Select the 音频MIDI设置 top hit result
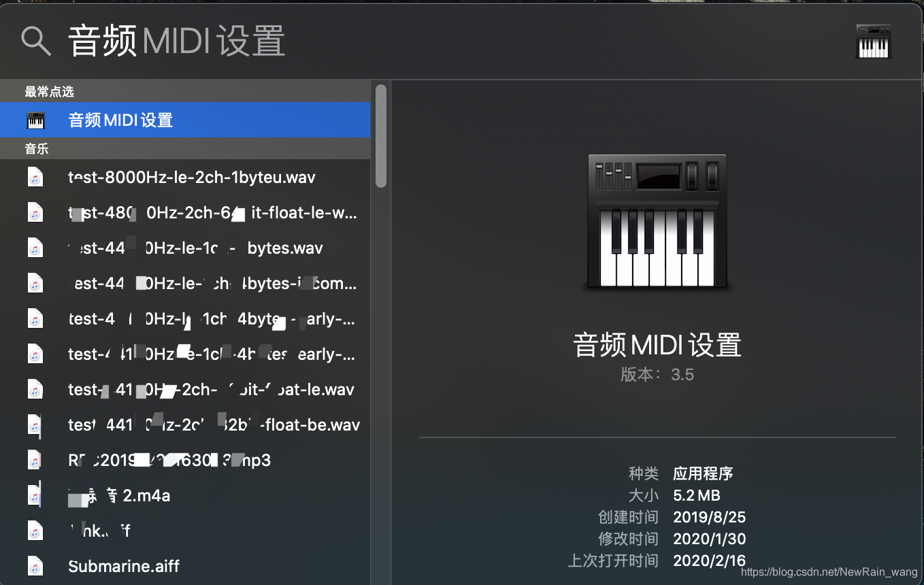This screenshot has width=924, height=585. click(185, 120)
